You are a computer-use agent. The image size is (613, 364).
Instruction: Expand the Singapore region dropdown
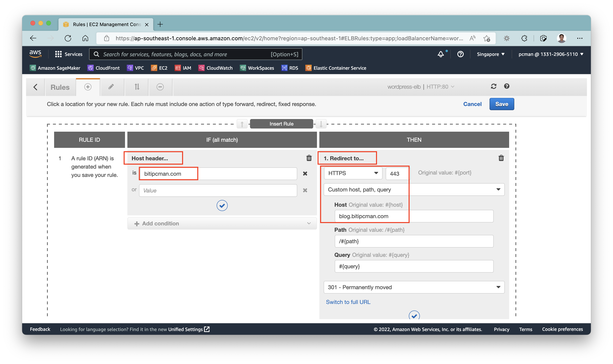(490, 54)
